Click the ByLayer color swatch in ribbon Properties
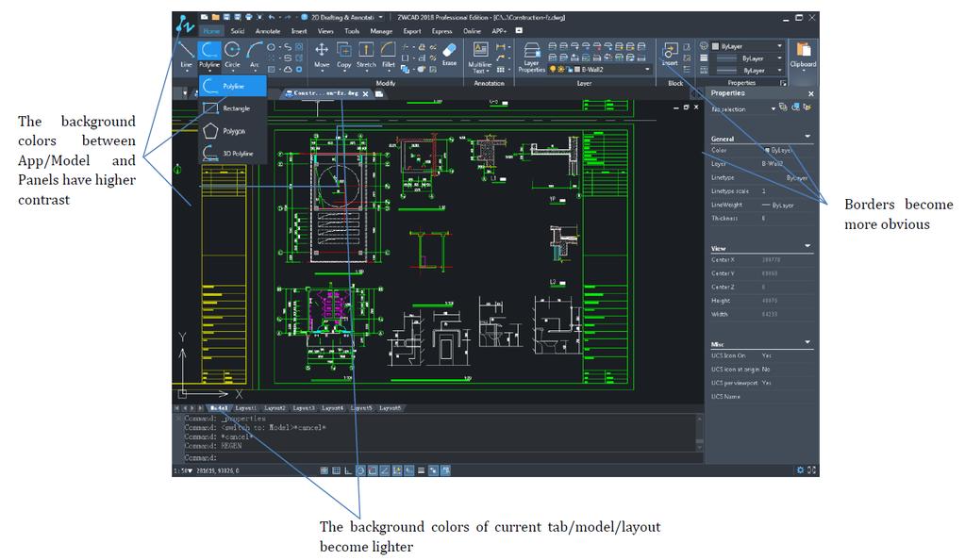The height and width of the screenshot is (560, 965). click(715, 46)
